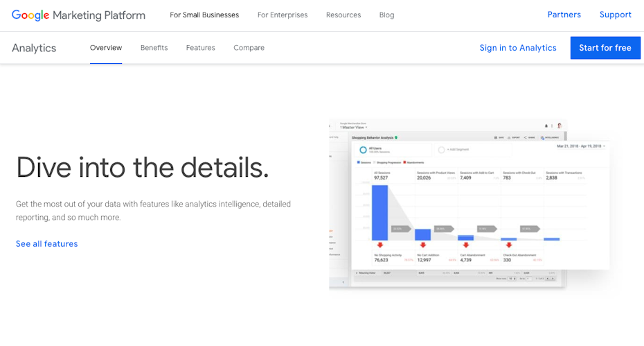Open the Compare tab
644x346 pixels.
coord(249,48)
